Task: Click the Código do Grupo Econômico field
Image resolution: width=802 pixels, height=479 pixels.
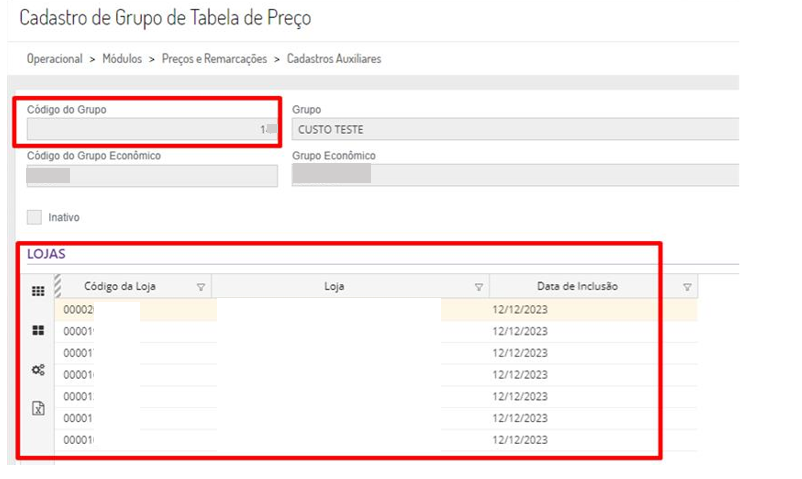Action: pos(150,175)
